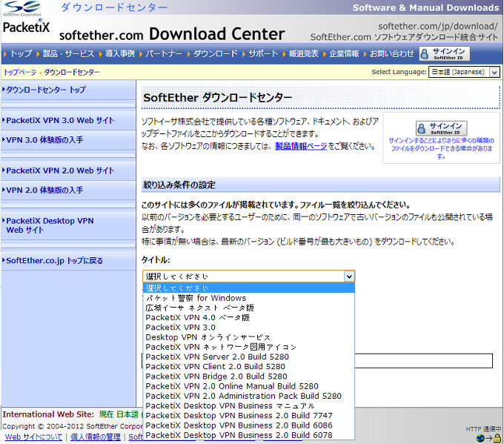
Task: Select PacketiX VPN Server 2.0 Build 5280
Action: tap(249, 357)
